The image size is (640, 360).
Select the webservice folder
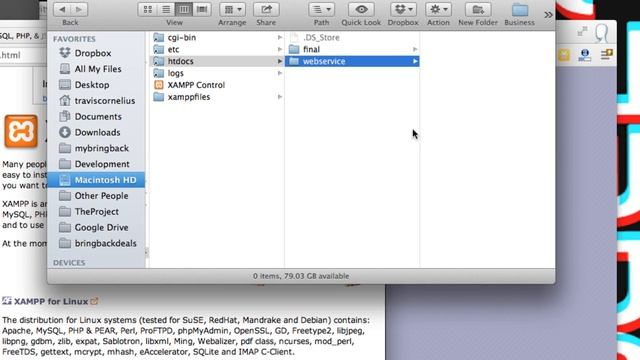point(352,61)
